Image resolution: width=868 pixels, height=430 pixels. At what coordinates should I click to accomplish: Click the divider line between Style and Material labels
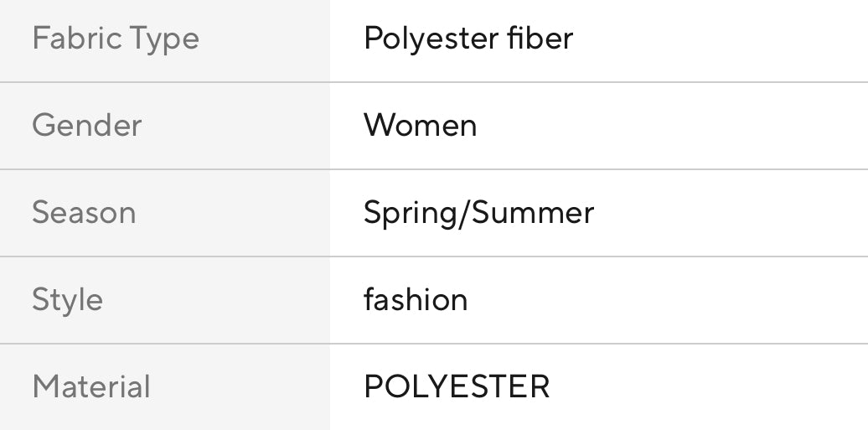[165, 344]
